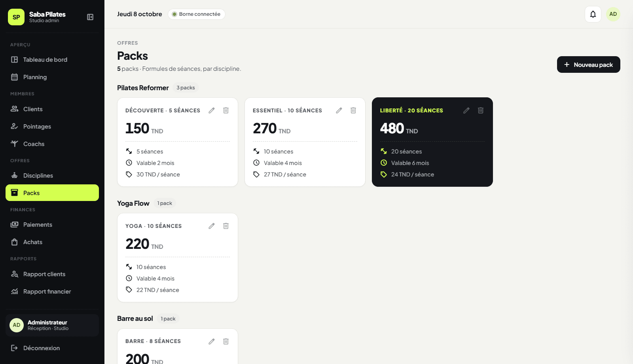Screen dimensions: 633x364
Task: Edit the Barre 8 séances pack
Action: click(212, 341)
